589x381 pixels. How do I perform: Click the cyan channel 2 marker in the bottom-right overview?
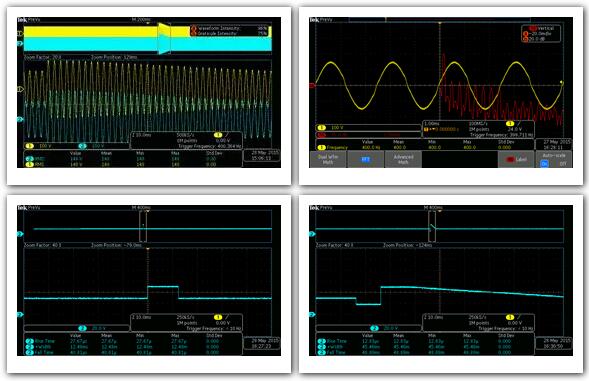point(312,234)
